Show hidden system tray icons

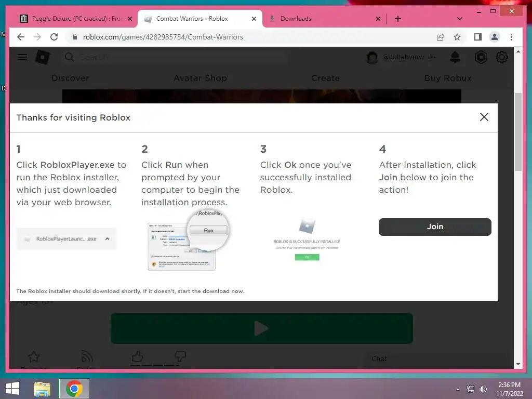pos(458,389)
